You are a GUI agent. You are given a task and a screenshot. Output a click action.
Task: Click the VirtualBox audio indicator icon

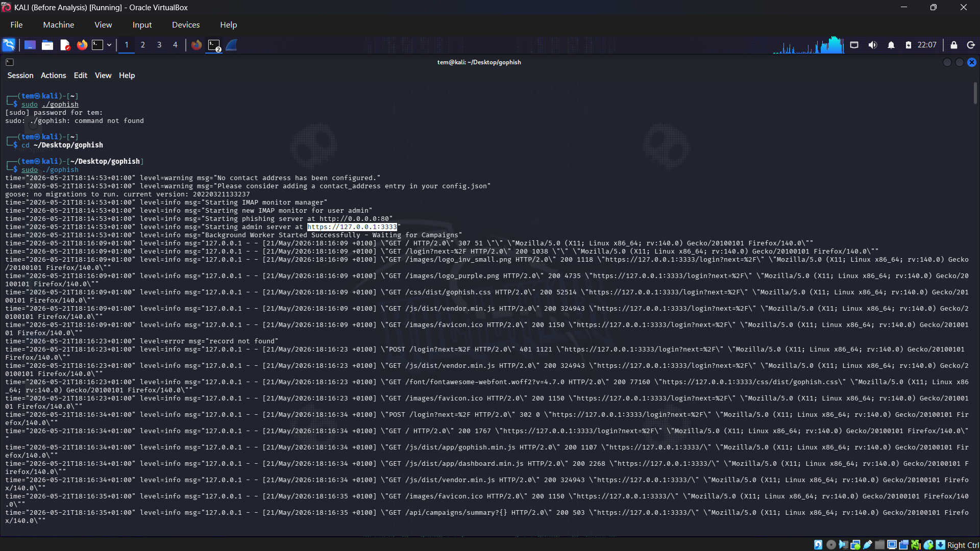click(843, 545)
